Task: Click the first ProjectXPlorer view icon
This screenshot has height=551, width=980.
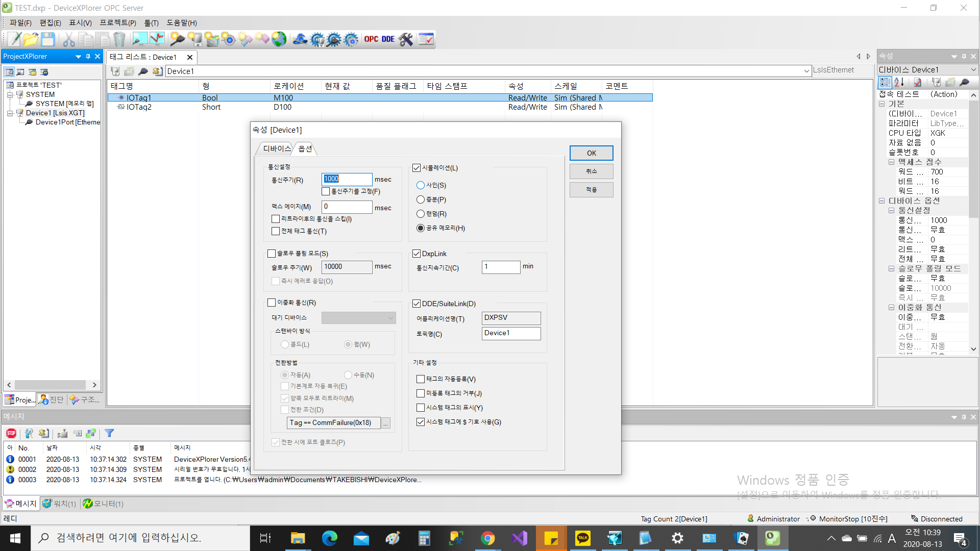Action: (x=9, y=72)
